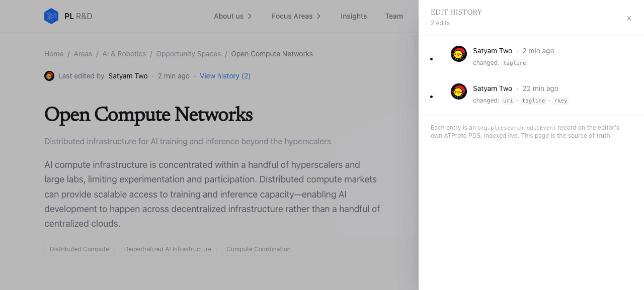
Task: Navigate to Opportunity Spaces breadcrumb
Action: click(x=188, y=54)
